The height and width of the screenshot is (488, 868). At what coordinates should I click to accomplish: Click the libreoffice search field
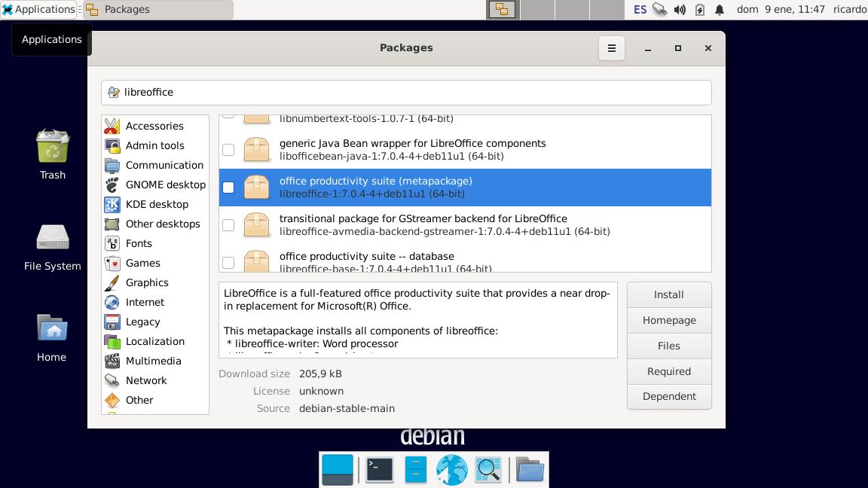(x=406, y=93)
